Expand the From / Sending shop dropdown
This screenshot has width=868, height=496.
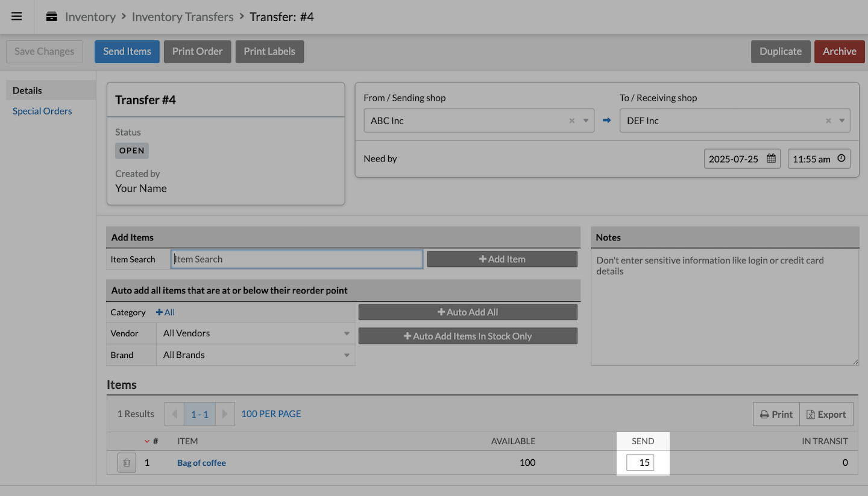pyautogui.click(x=585, y=121)
